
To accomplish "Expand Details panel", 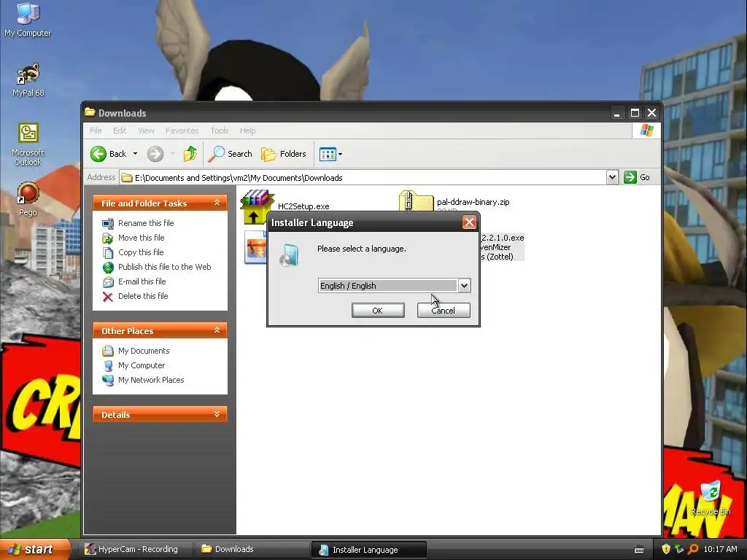I will (x=217, y=414).
